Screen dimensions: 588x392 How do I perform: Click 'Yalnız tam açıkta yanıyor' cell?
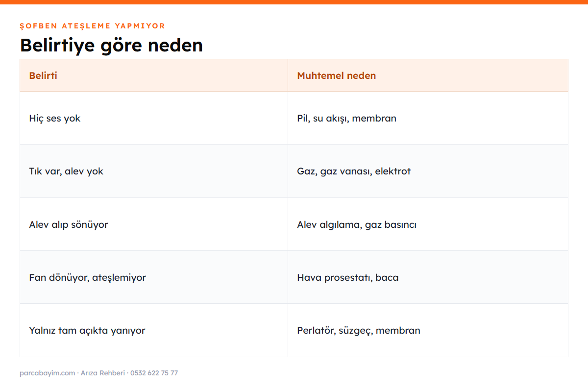pos(153,330)
